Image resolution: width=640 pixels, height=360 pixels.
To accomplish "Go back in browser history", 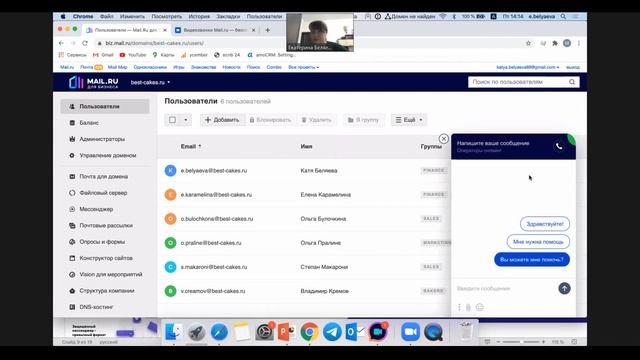I will (x=61, y=43).
